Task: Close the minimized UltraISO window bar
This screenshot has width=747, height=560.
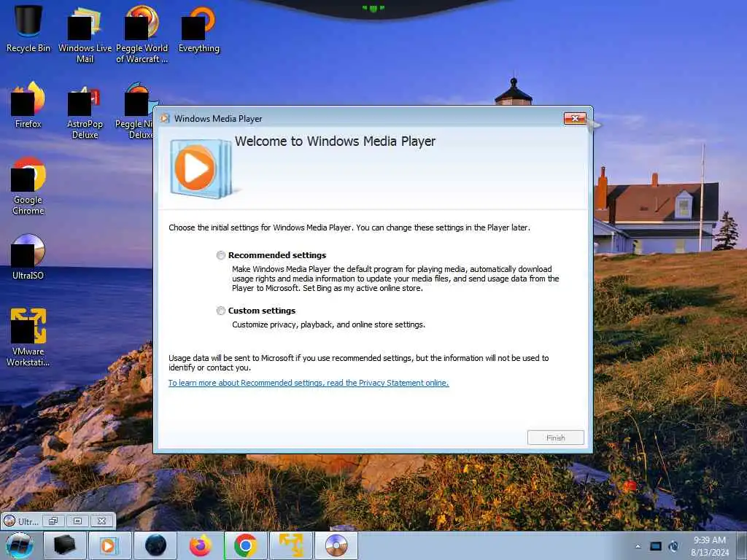Action: (101, 521)
